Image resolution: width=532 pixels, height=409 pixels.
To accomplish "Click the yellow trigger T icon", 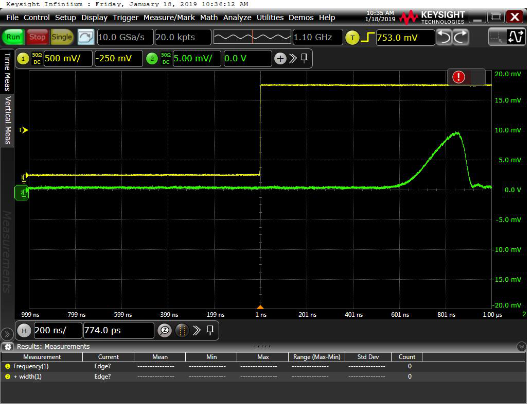I will click(x=352, y=38).
